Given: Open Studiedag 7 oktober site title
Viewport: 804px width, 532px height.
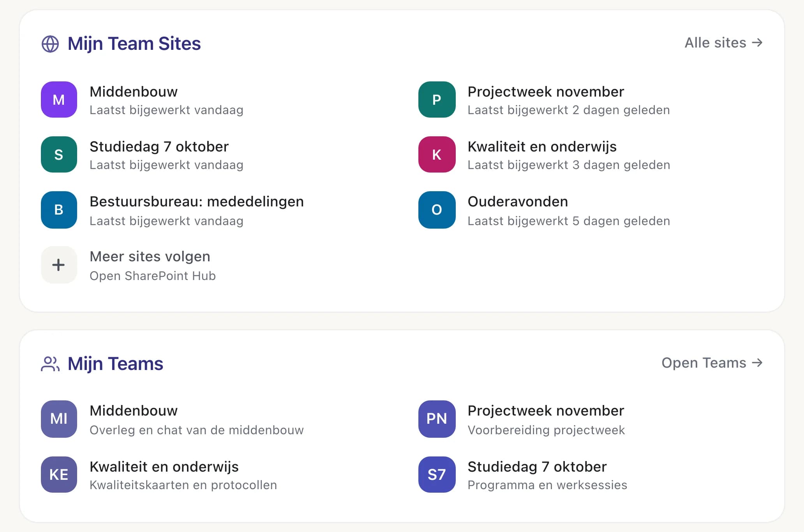Looking at the screenshot, I should point(159,147).
